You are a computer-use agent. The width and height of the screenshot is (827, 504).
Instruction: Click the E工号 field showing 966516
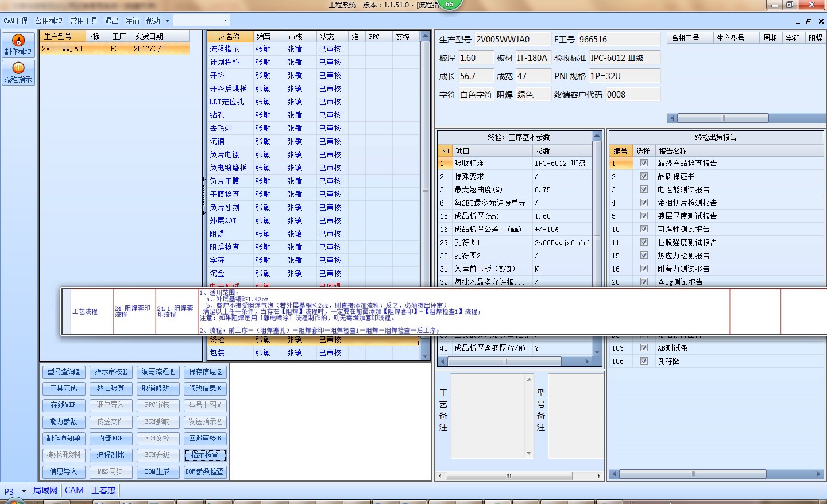[619, 40]
